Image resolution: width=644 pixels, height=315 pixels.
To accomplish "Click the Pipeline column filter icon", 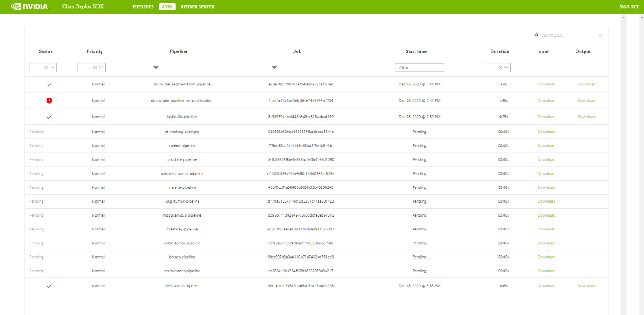I will click(x=156, y=68).
